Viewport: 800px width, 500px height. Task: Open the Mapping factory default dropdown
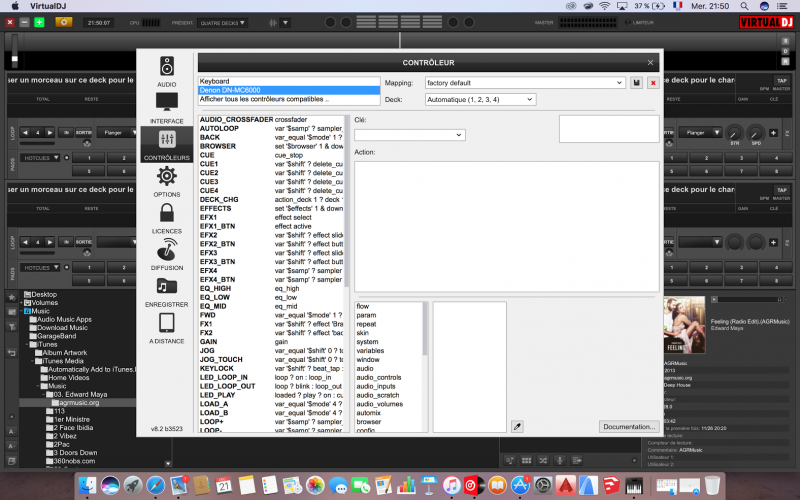(525, 83)
